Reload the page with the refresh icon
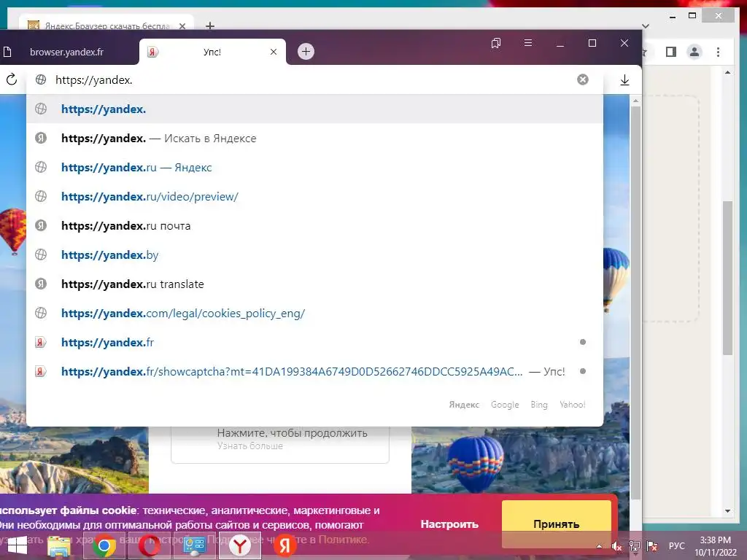Image resolution: width=747 pixels, height=560 pixels. pyautogui.click(x=12, y=79)
